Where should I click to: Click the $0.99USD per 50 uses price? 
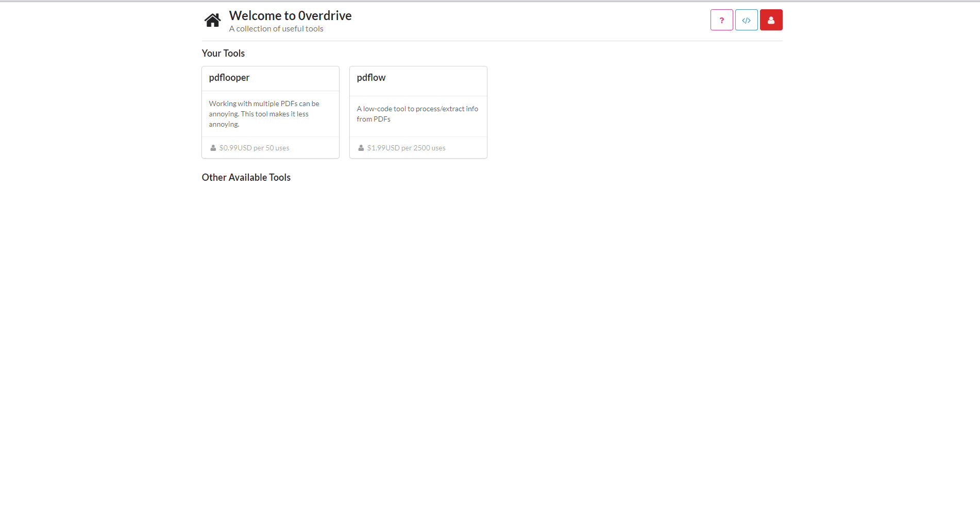point(254,148)
